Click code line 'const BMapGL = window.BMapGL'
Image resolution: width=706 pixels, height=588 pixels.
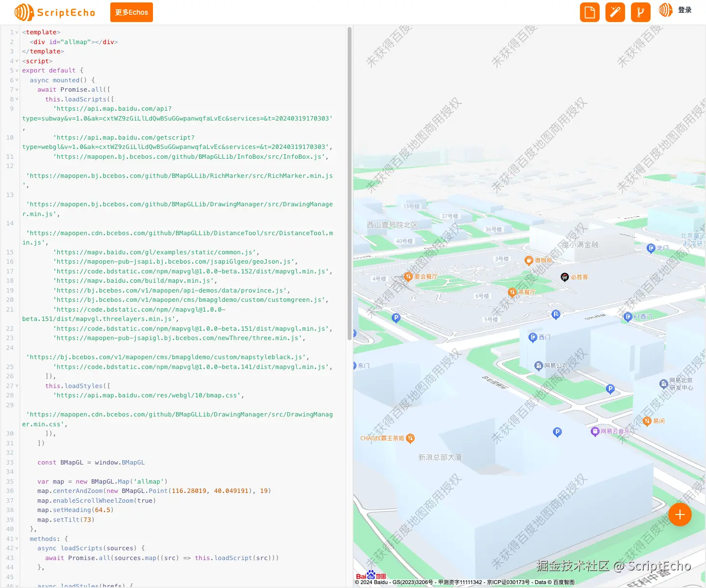(x=91, y=463)
